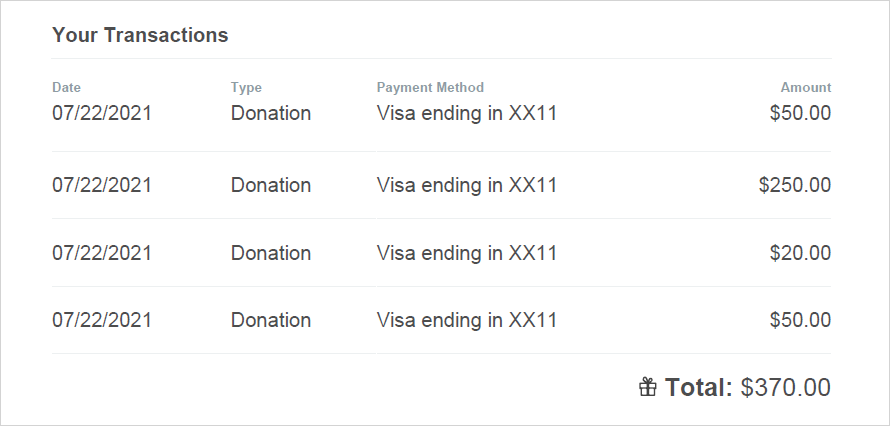
Task: Click the $370.00 total amount
Action: click(786, 387)
